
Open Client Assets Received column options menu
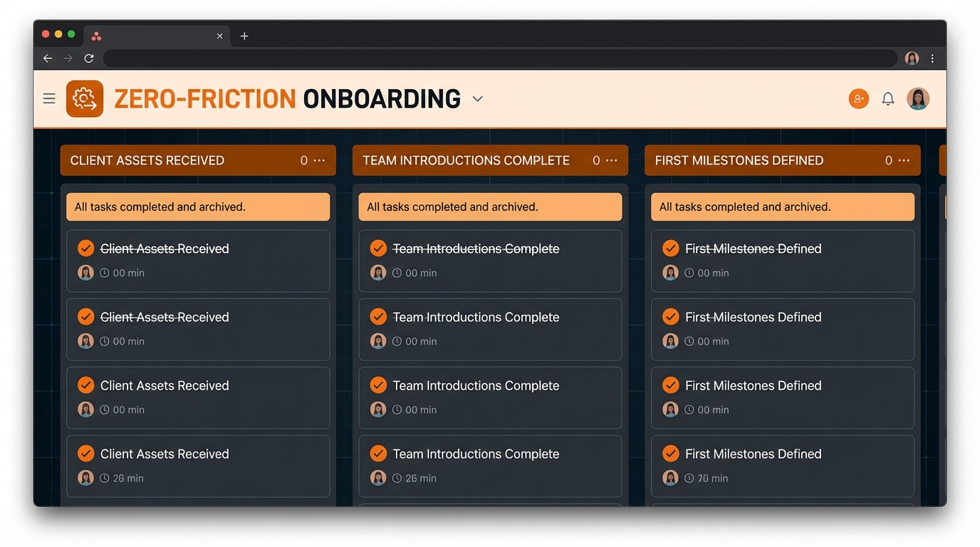coord(320,160)
